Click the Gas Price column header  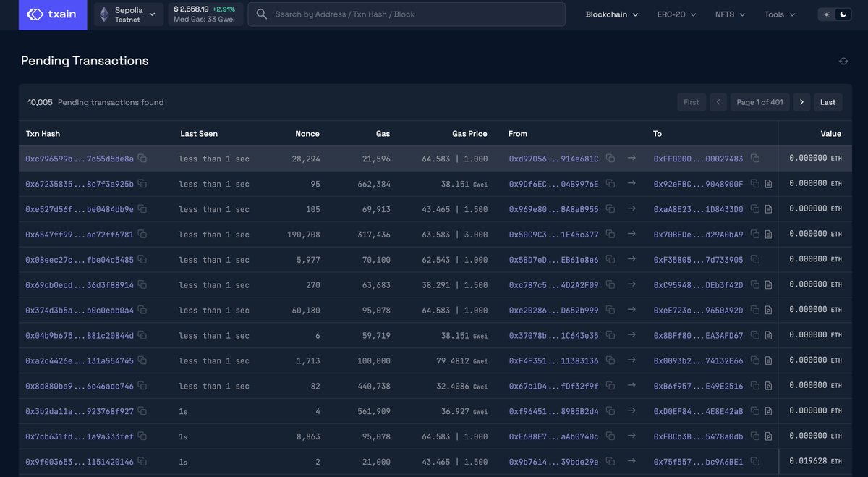click(469, 134)
